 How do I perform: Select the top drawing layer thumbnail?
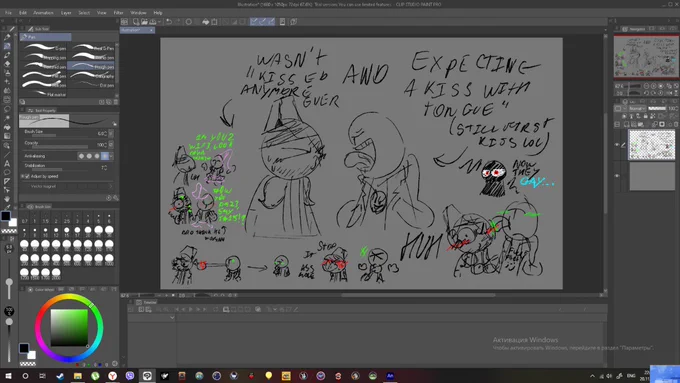click(652, 145)
